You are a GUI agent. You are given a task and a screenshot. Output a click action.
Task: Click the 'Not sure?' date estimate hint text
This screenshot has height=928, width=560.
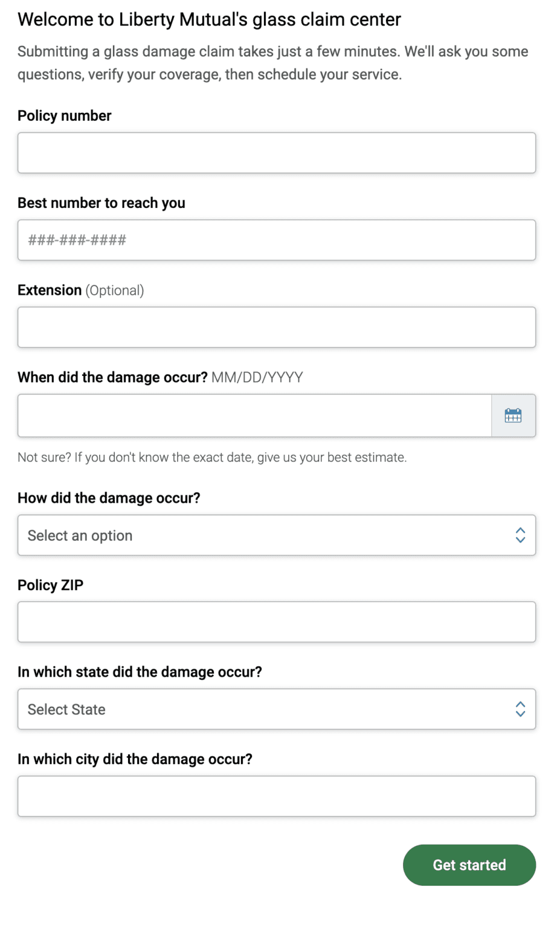tap(212, 457)
